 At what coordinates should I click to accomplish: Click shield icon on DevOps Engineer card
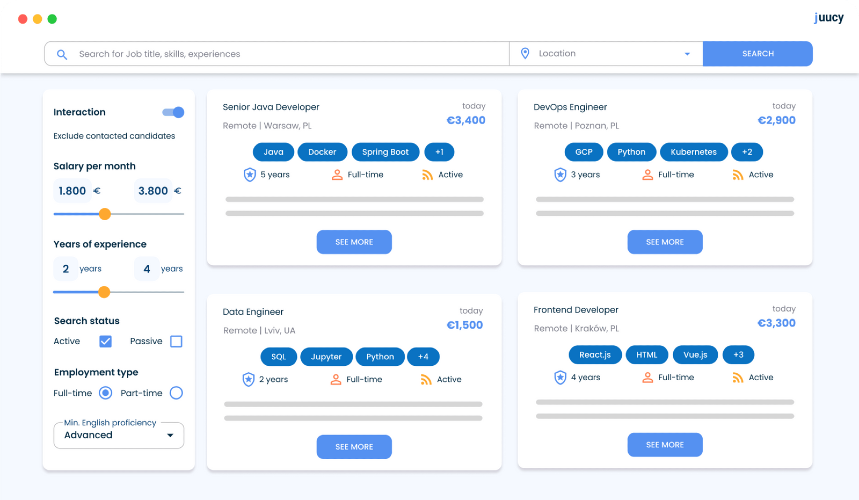click(x=560, y=175)
